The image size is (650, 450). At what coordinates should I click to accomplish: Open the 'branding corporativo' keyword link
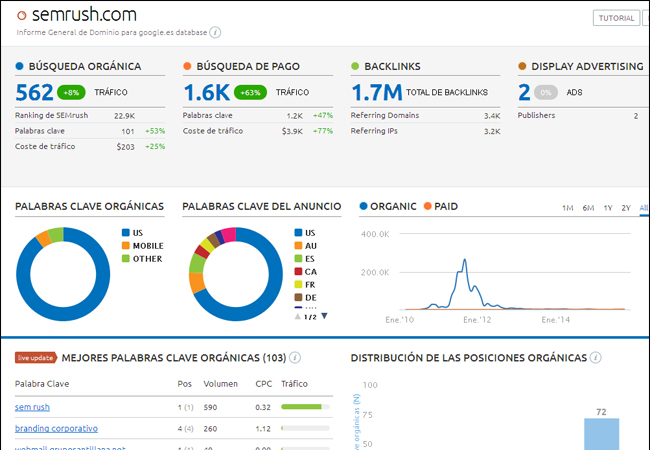pyautogui.click(x=56, y=428)
